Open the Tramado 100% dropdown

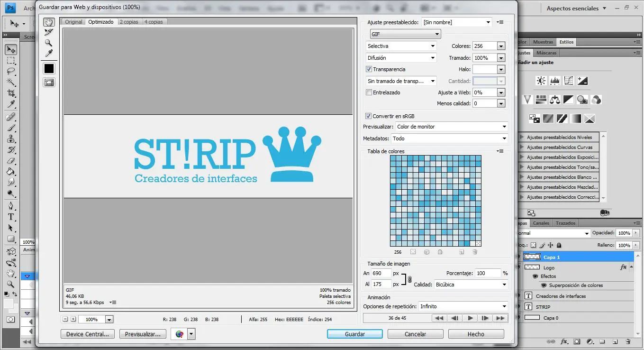501,58
